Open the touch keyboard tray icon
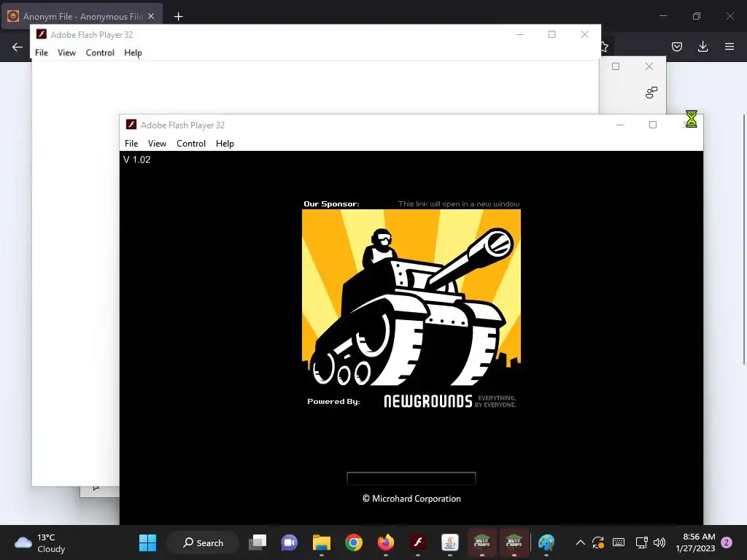 (x=619, y=542)
